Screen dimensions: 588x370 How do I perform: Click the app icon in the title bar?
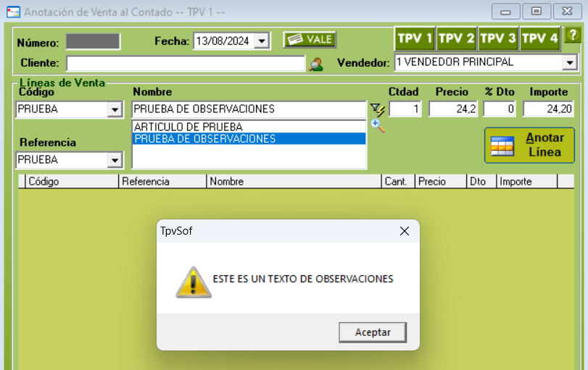[13, 12]
